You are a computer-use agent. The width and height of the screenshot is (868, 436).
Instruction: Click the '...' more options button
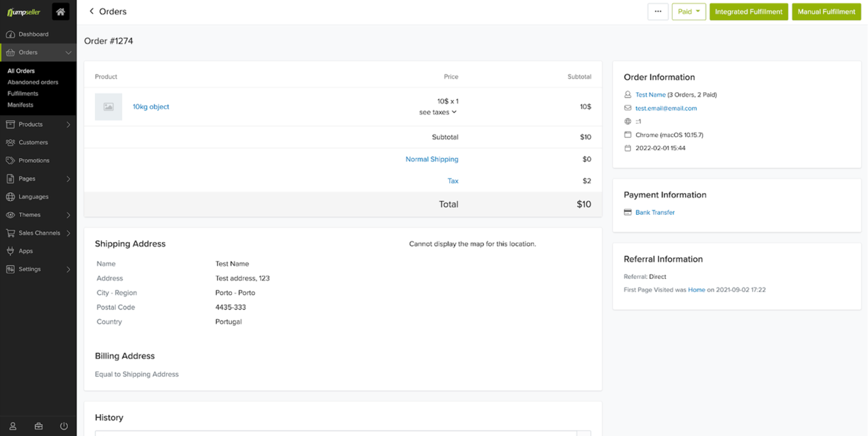pyautogui.click(x=657, y=11)
